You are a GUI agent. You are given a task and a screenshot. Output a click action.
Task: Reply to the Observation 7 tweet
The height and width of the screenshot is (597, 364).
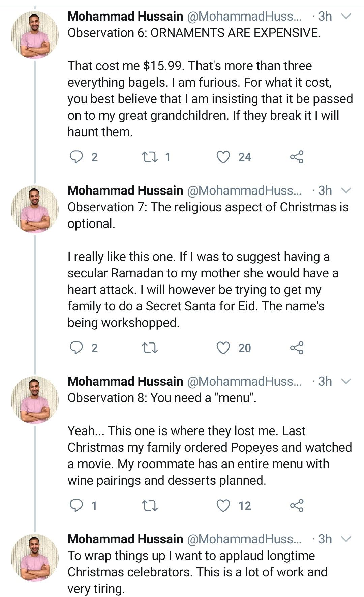click(x=76, y=348)
